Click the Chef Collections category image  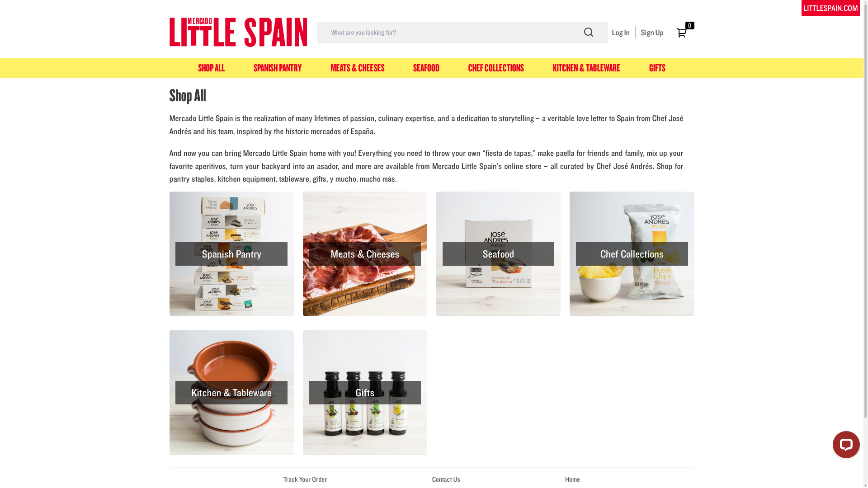click(631, 253)
